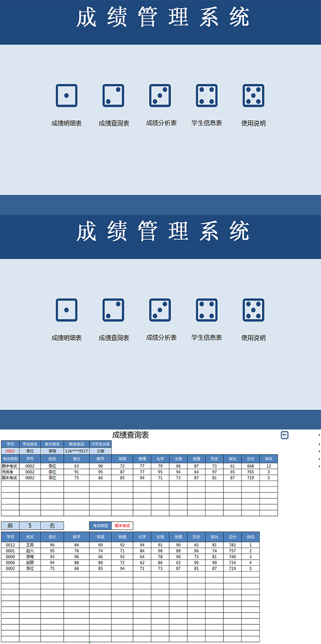This screenshot has height=644, width=321.
Task: Open 成绩查询表 link in the lower menu panel
Action: [114, 338]
